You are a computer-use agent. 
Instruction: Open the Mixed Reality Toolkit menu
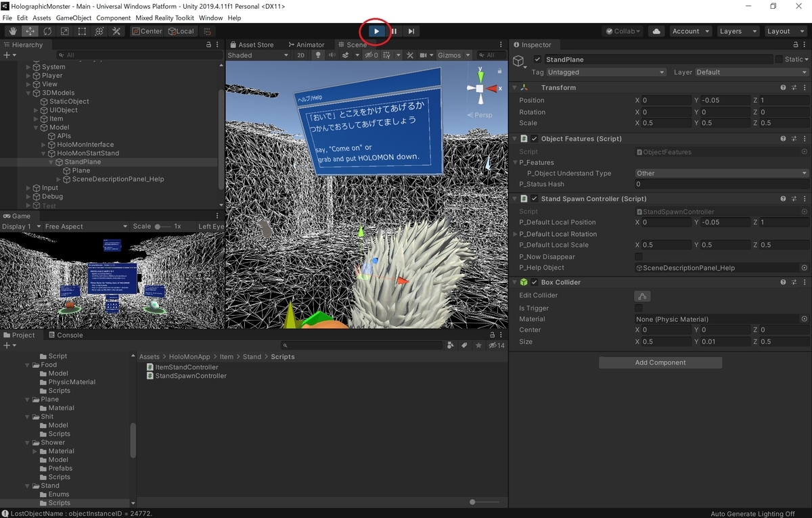(x=165, y=18)
